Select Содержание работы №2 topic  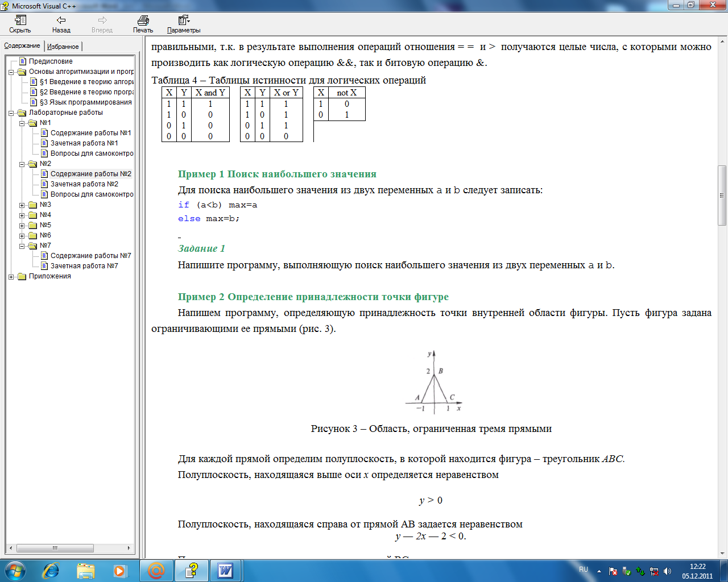click(90, 174)
